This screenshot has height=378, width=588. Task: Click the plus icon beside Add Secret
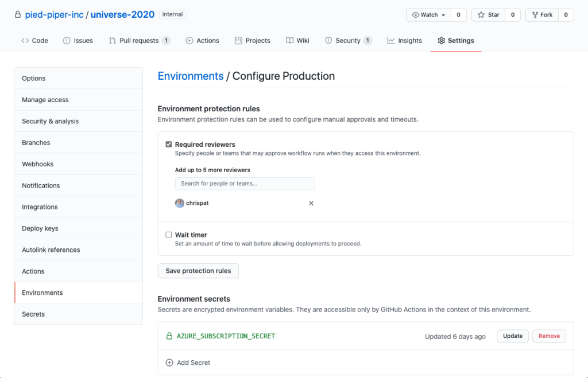(x=169, y=363)
